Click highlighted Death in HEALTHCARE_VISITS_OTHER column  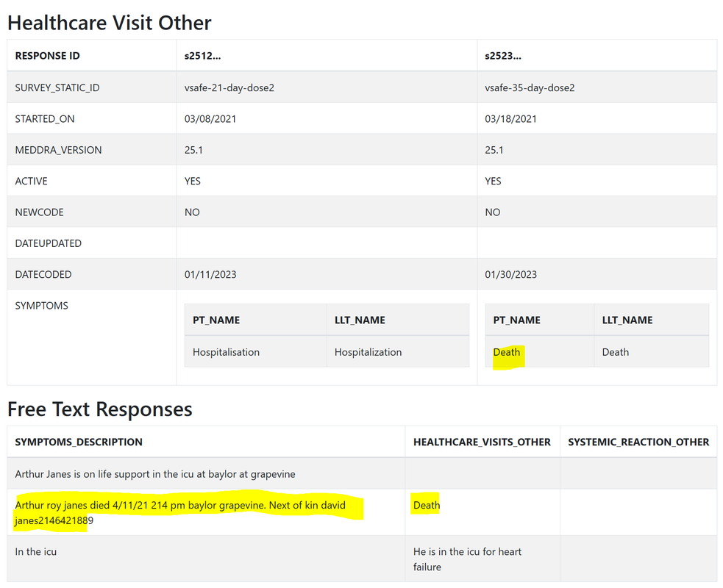pos(427,505)
